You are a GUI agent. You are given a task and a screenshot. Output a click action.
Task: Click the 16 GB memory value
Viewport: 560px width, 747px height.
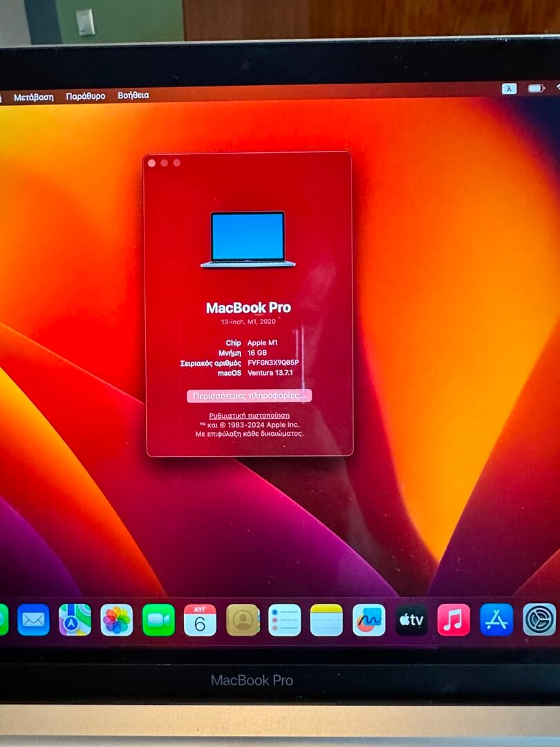coord(257,353)
